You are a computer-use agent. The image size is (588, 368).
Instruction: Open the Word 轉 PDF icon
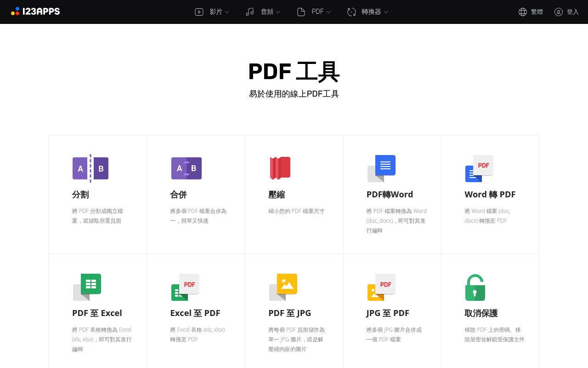point(479,168)
